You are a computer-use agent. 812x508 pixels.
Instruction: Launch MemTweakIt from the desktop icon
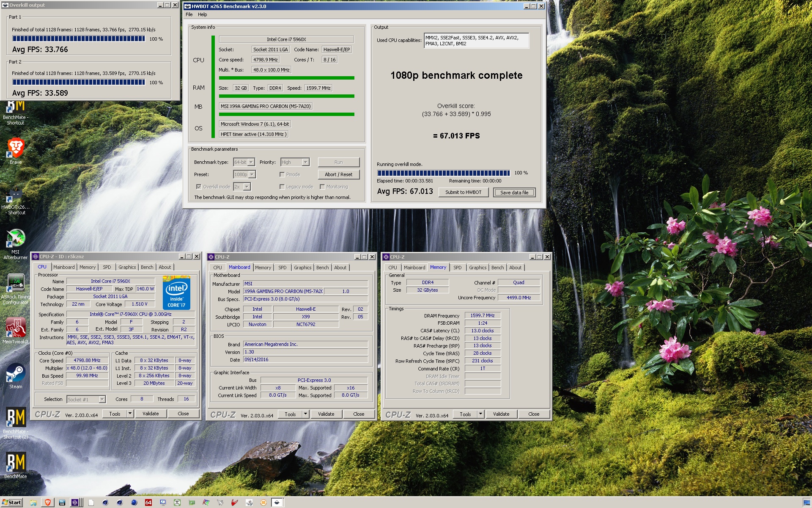tap(16, 331)
